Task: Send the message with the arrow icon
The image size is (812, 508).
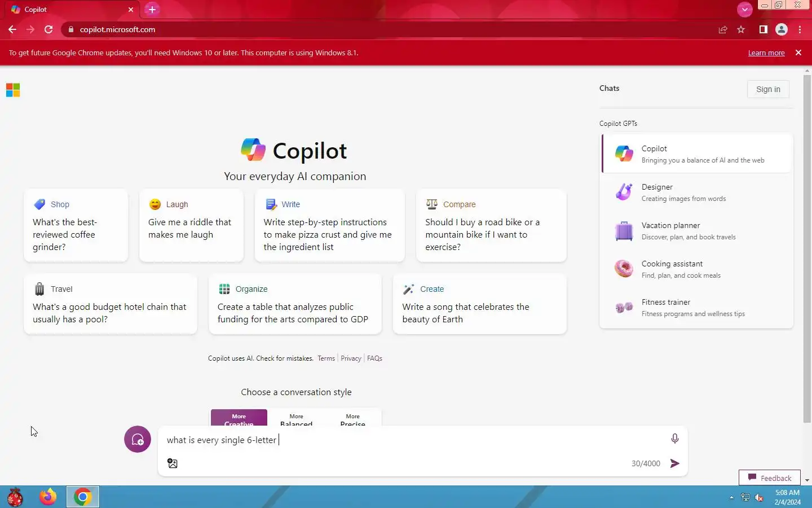Action: [674, 463]
